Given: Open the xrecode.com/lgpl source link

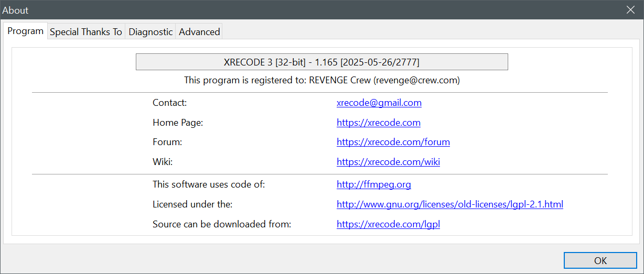Looking at the screenshot, I should tap(388, 224).
